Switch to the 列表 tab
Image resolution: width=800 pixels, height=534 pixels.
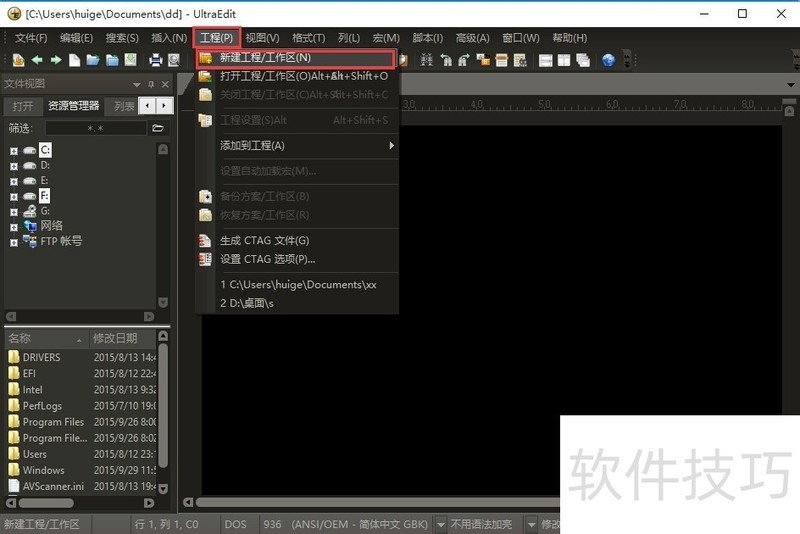(x=122, y=106)
